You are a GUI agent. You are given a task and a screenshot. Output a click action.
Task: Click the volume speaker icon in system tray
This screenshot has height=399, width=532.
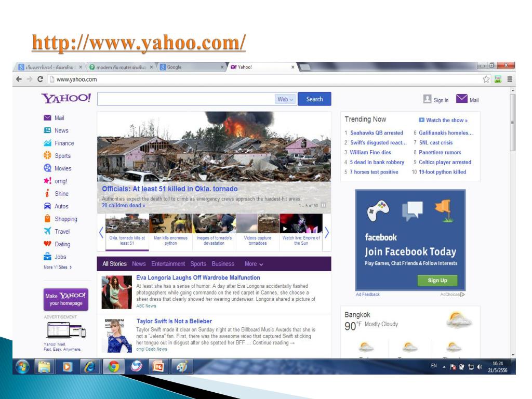[x=480, y=367]
